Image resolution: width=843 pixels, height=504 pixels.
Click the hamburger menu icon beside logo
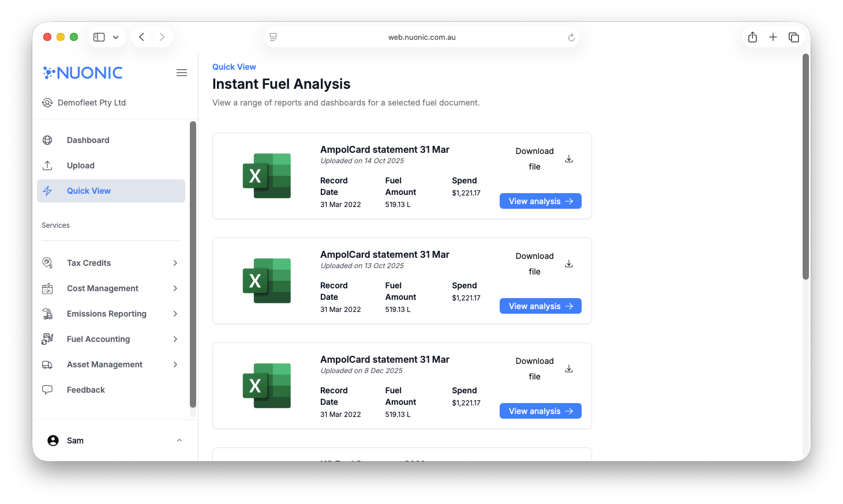coord(182,73)
